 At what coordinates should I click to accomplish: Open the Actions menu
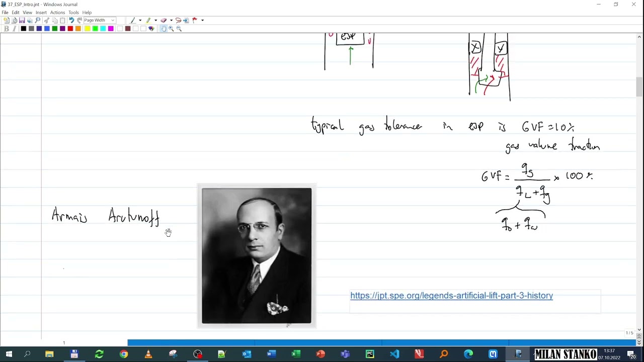57,13
